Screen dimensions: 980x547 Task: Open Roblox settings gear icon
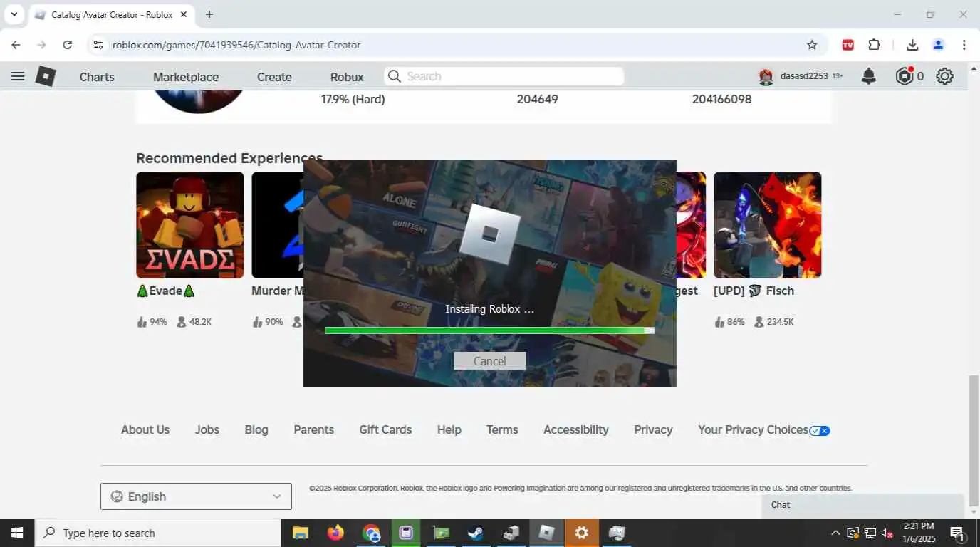(x=945, y=76)
